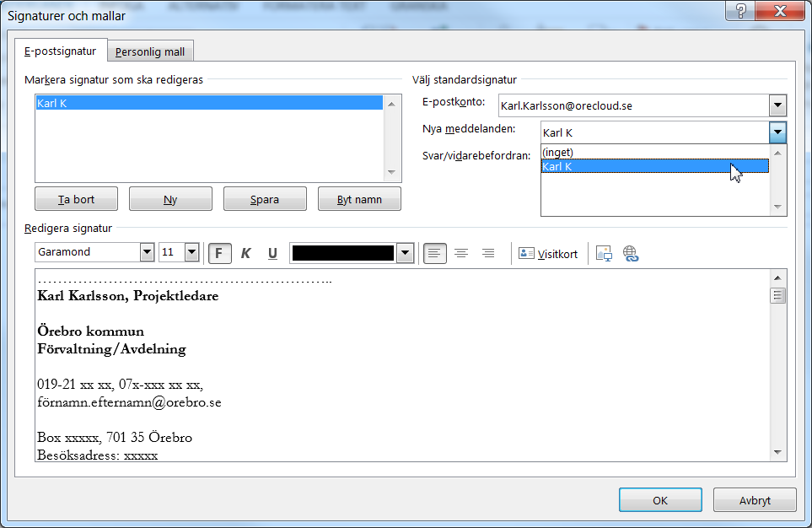Image resolution: width=812 pixels, height=528 pixels.
Task: Click the Karl Karlsson, Projektledare line
Action: coord(128,296)
